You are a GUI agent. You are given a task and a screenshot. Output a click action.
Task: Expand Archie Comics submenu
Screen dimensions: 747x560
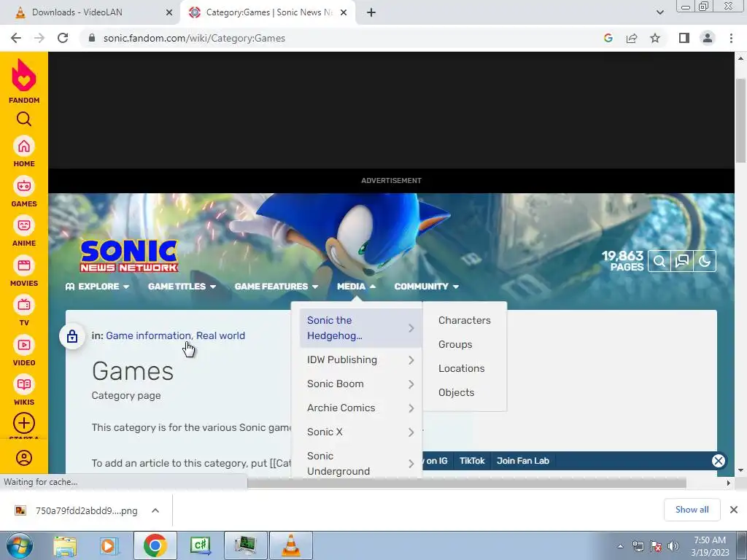[360, 408]
